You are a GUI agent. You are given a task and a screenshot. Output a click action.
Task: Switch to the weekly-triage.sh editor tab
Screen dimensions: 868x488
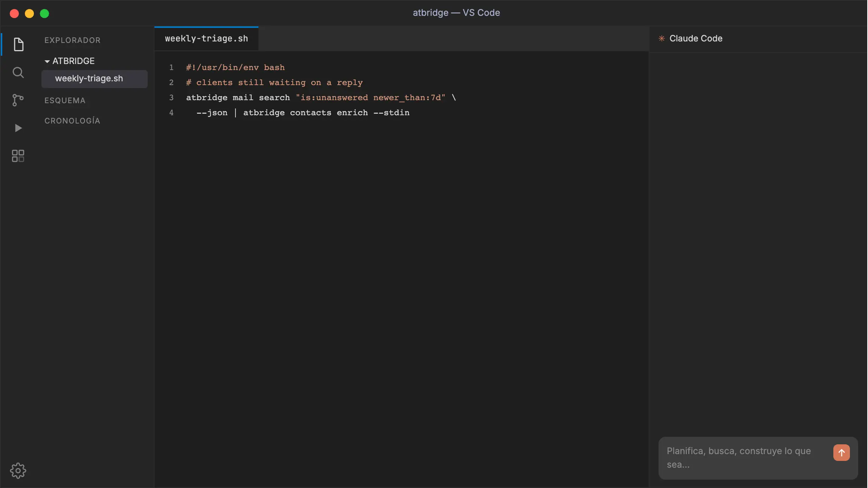(x=206, y=38)
